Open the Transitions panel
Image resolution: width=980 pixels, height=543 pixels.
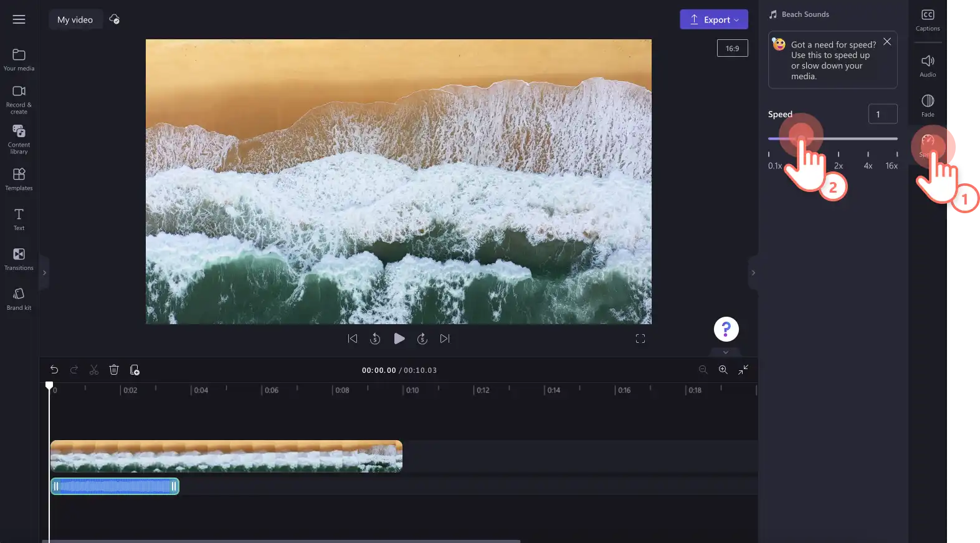(19, 259)
